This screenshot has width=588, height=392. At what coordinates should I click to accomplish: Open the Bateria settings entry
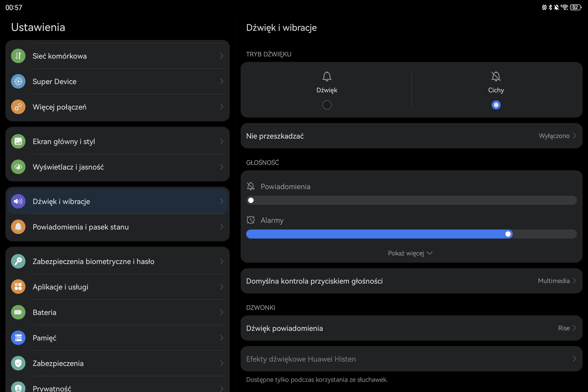click(117, 312)
